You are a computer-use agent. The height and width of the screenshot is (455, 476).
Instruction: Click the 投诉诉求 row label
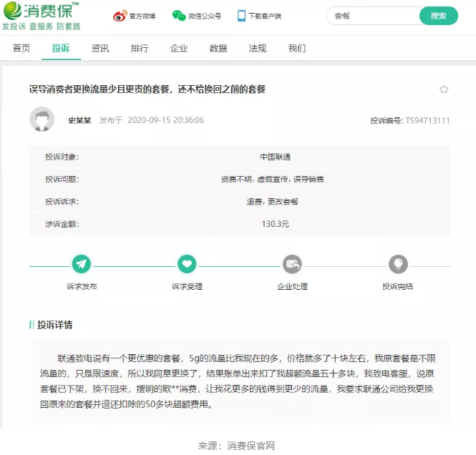pyautogui.click(x=62, y=202)
